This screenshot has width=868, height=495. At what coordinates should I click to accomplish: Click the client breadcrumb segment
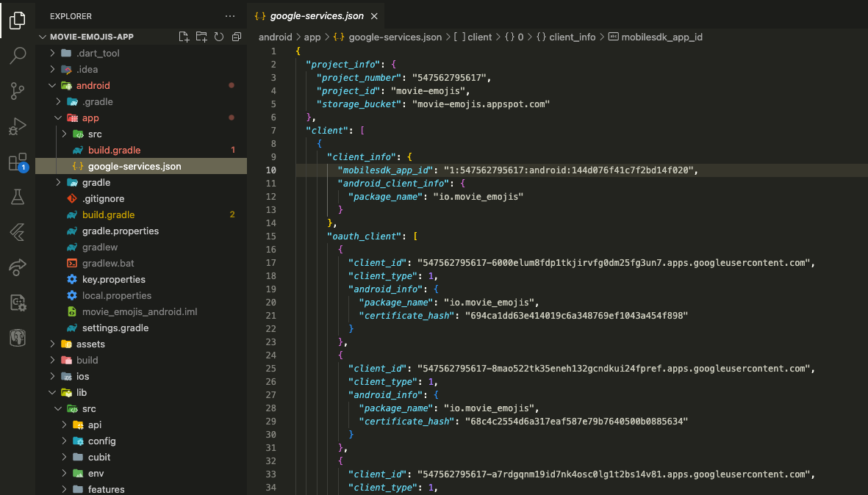(x=473, y=37)
